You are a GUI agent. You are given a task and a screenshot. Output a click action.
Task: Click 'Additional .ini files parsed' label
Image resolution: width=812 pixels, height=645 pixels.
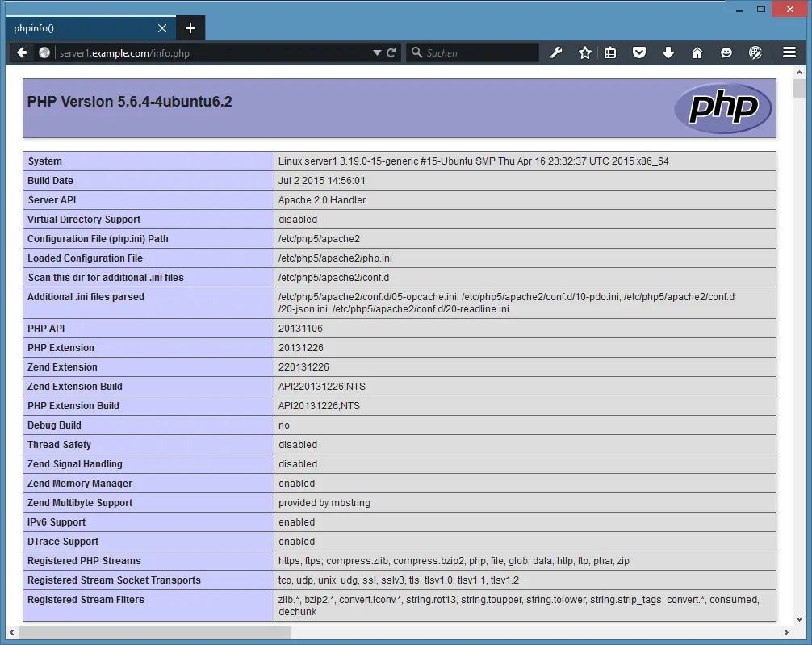pos(86,297)
